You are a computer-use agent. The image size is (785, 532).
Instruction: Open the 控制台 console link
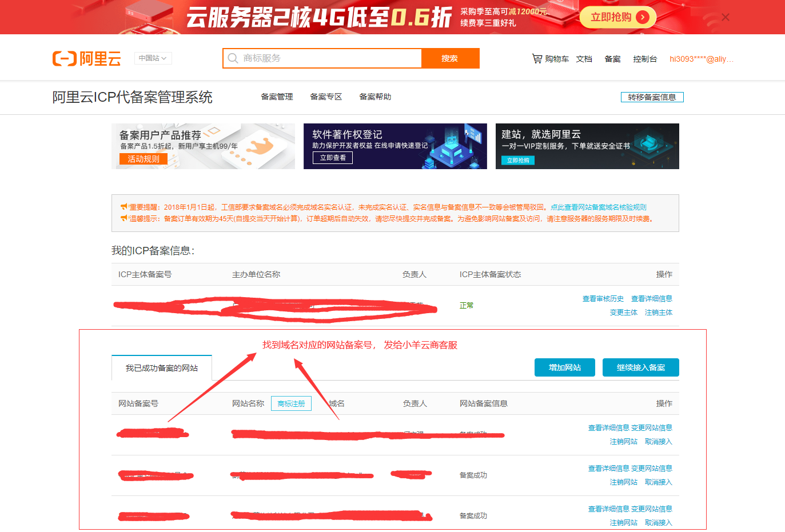click(x=644, y=59)
